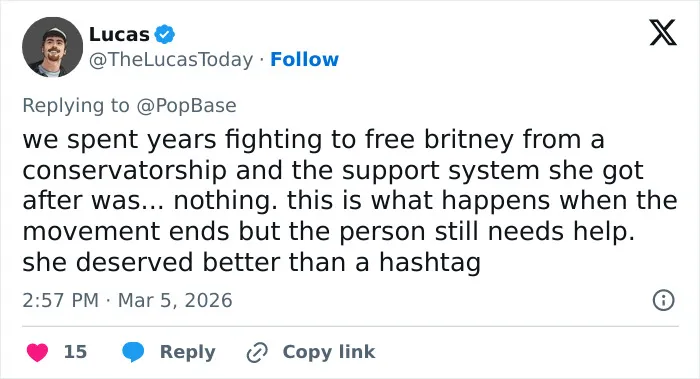Click the blue speech bubble reply icon
The height and width of the screenshot is (379, 700).
tap(133, 352)
